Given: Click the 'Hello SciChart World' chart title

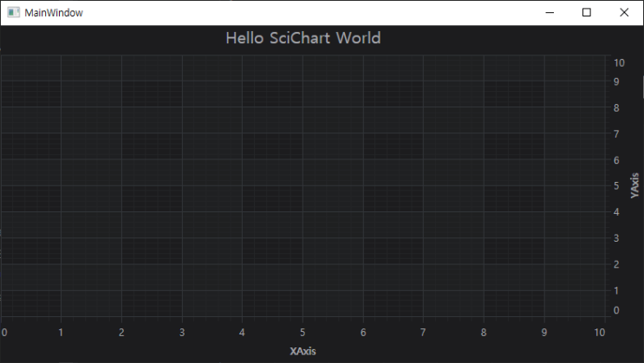Looking at the screenshot, I should click(x=303, y=38).
